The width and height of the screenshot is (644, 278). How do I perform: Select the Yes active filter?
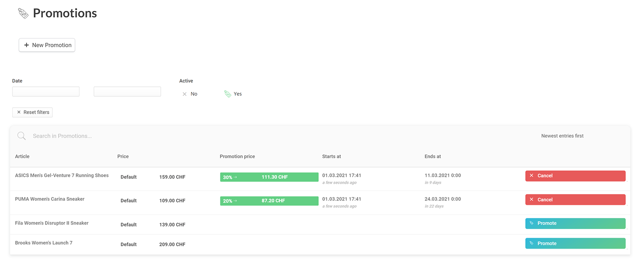click(233, 94)
